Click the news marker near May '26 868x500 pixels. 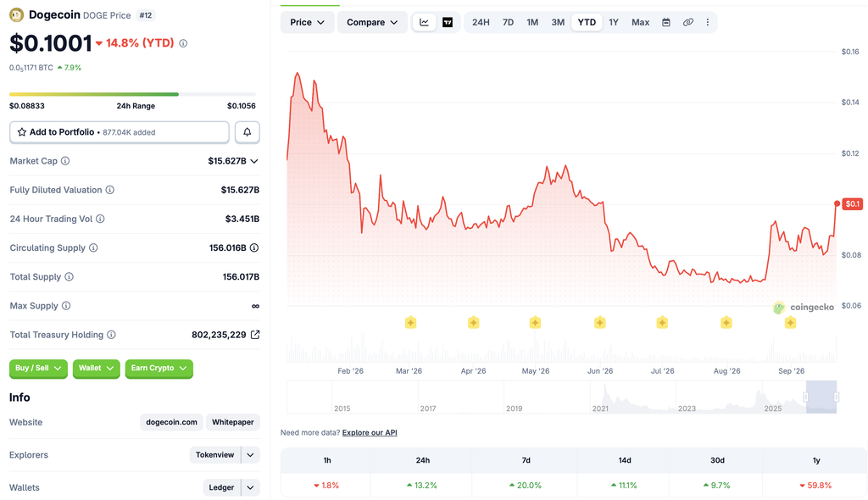[535, 322]
